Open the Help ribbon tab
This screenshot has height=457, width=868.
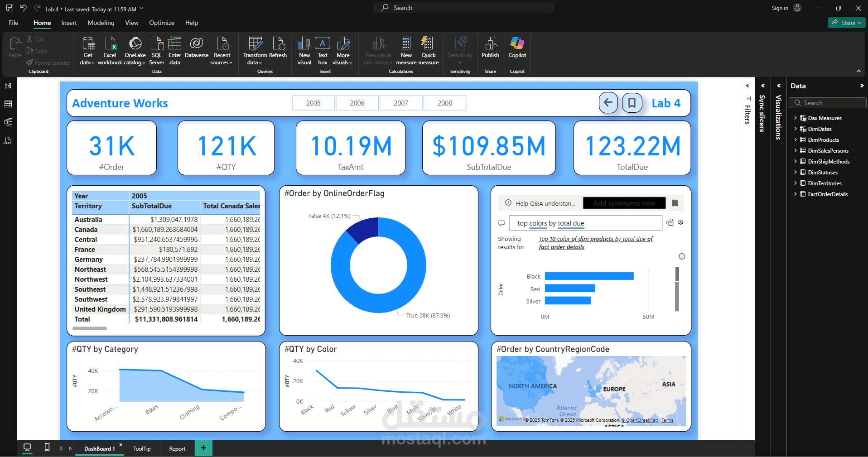click(x=192, y=23)
